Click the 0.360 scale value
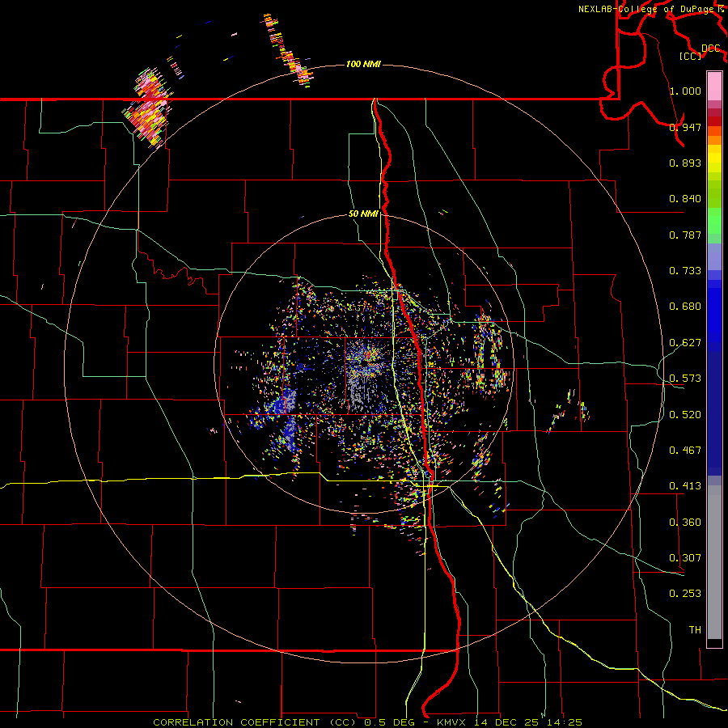Viewport: 728px width, 728px height. (x=685, y=523)
